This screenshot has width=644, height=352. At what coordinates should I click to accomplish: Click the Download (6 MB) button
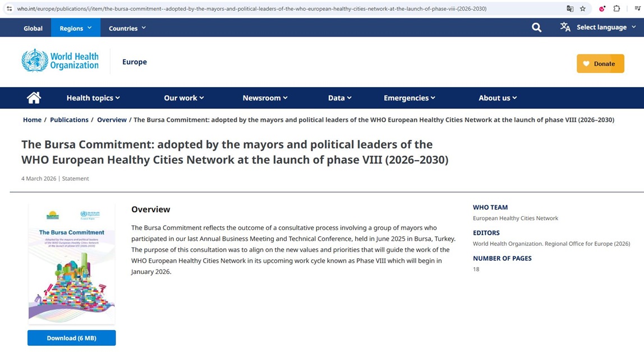click(x=71, y=338)
